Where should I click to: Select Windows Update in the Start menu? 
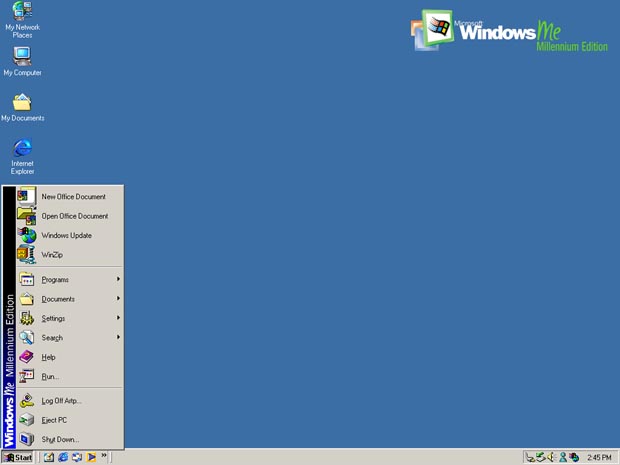pyautogui.click(x=70, y=235)
